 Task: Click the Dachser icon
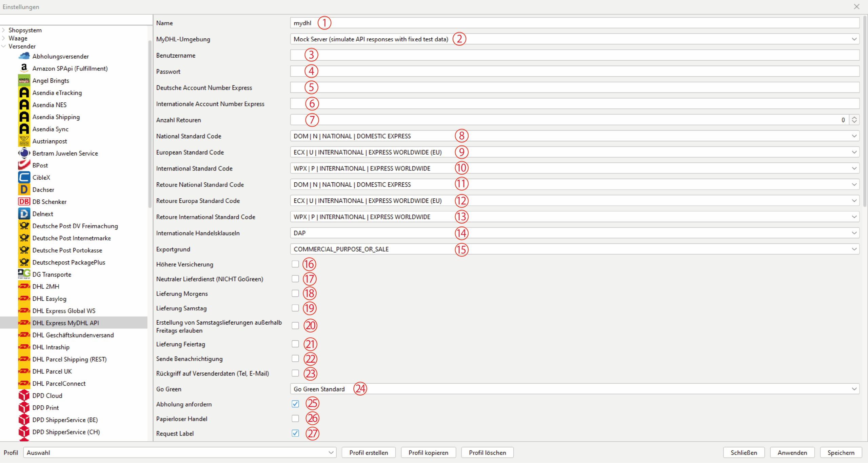(x=24, y=189)
